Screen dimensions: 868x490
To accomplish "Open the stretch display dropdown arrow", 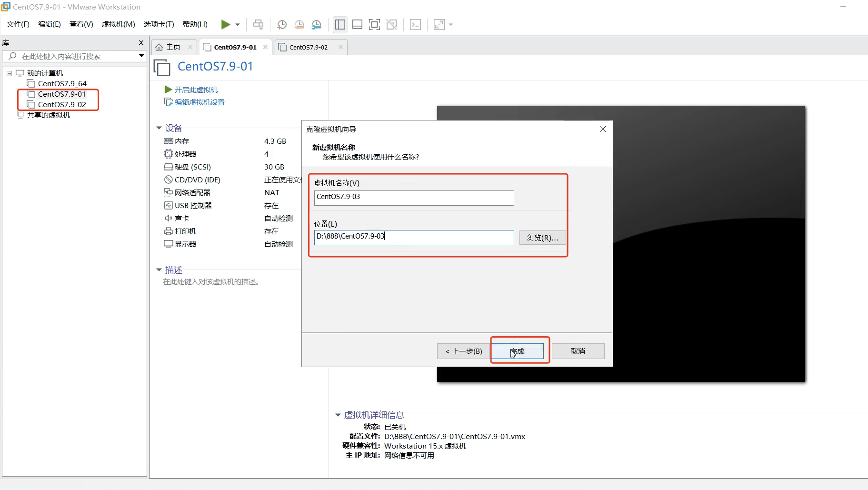I will (x=451, y=25).
